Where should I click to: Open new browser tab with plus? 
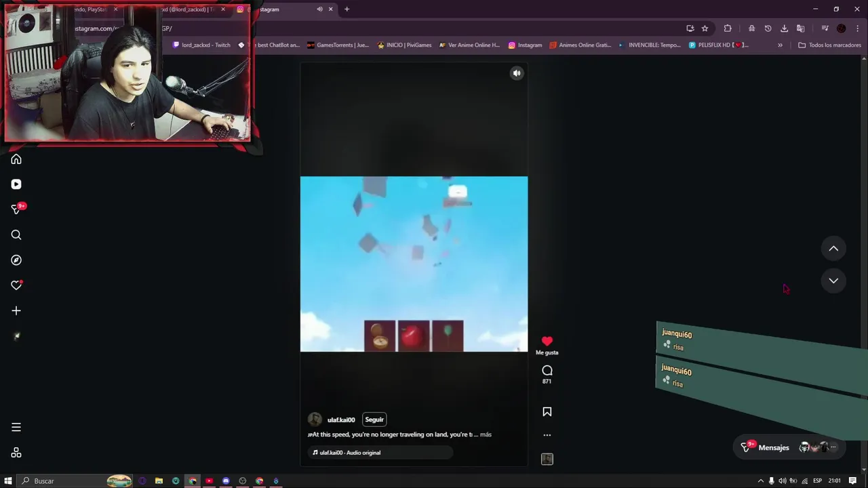point(347,9)
